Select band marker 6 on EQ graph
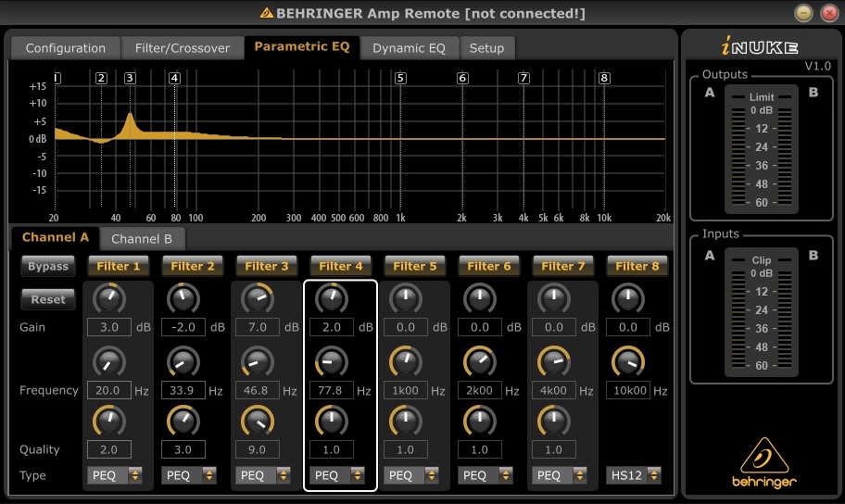The image size is (845, 504). pyautogui.click(x=462, y=78)
